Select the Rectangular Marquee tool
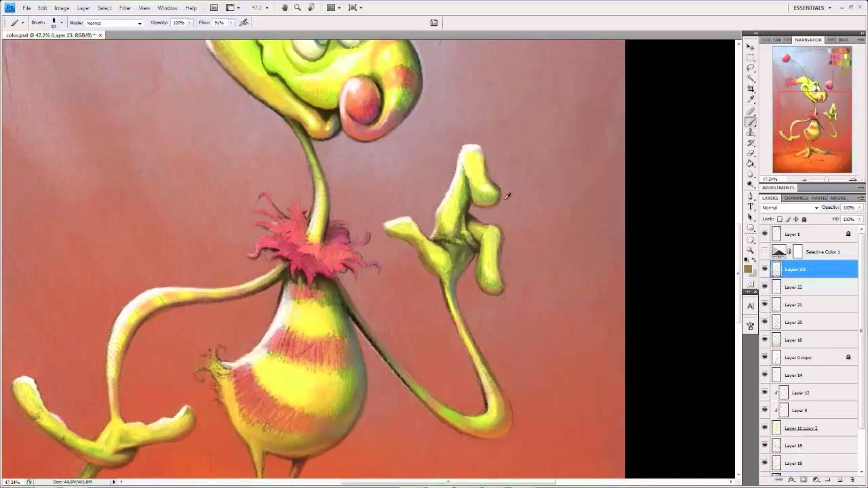 pyautogui.click(x=751, y=58)
